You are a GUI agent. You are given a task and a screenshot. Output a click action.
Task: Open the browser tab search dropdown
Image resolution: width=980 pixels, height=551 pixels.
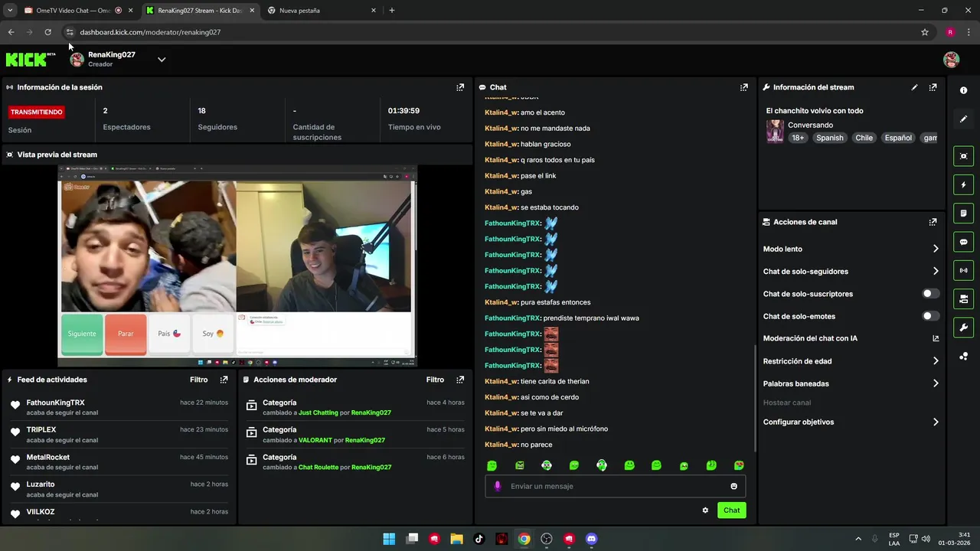(10, 10)
